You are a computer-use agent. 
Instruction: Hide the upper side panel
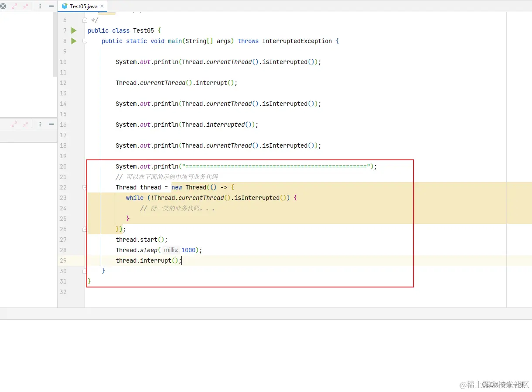click(x=51, y=6)
